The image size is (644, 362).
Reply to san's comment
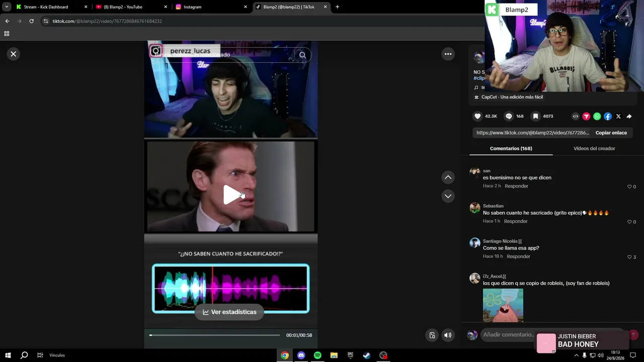click(516, 186)
